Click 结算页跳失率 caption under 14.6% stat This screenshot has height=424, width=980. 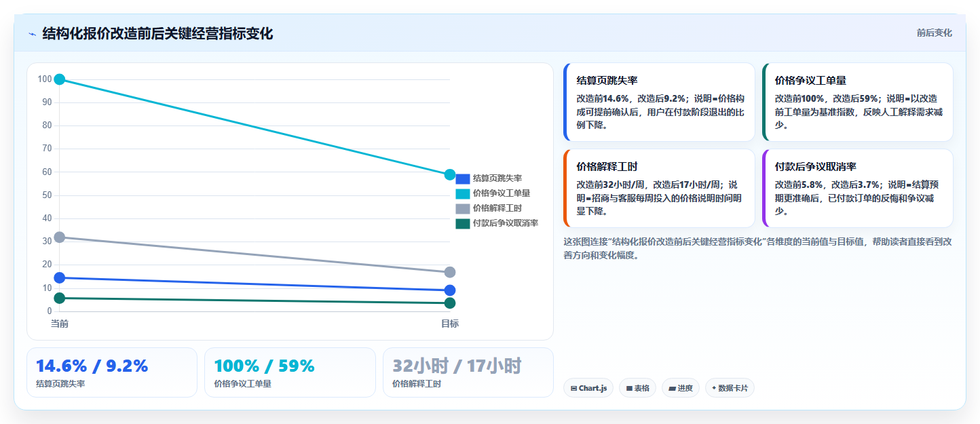(x=60, y=384)
